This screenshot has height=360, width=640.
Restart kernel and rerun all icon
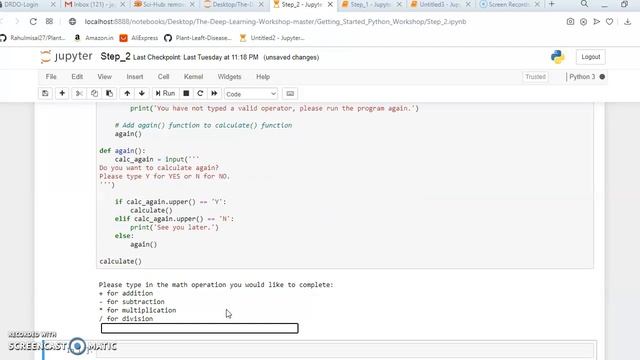[x=214, y=93]
